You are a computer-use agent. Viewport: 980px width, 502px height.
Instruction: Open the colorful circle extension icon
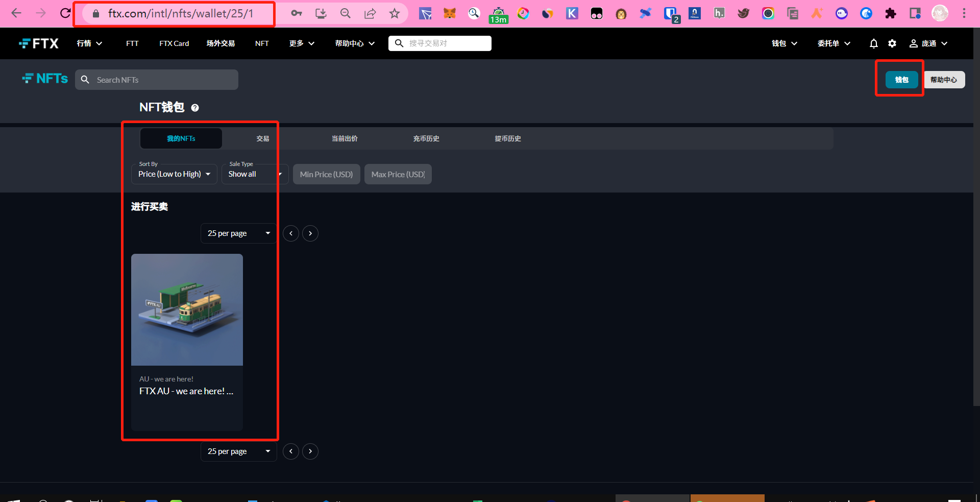523,13
